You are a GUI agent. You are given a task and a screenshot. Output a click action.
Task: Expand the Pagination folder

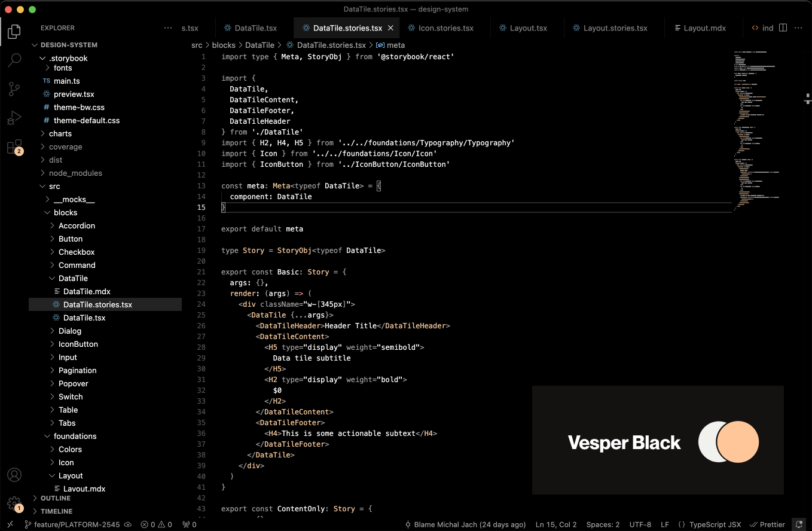[105, 370]
